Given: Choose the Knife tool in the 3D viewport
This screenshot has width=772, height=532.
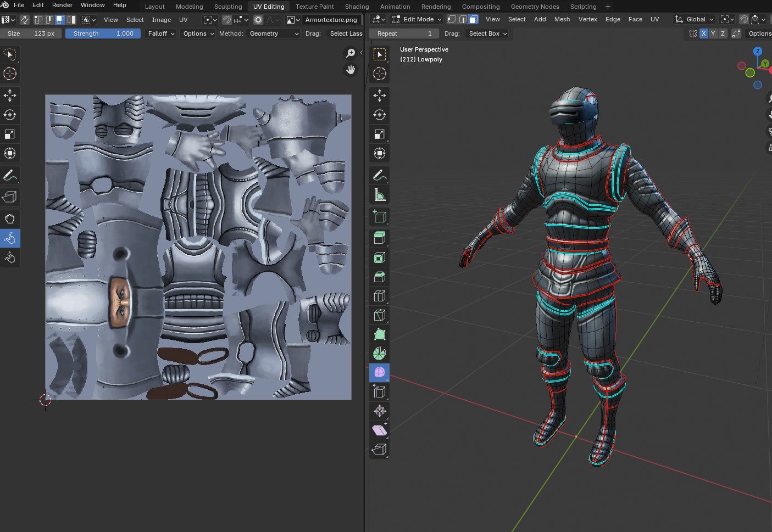Looking at the screenshot, I should pyautogui.click(x=379, y=315).
